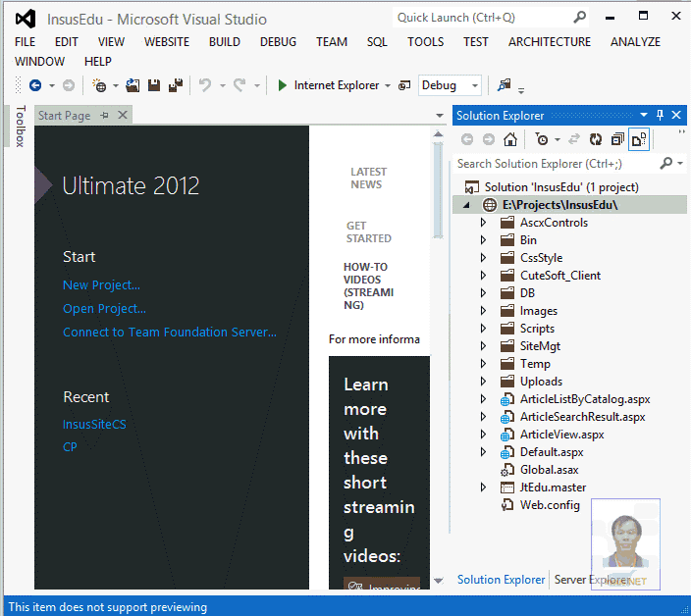Switch to the Server Explorer tab
The image size is (691, 616).
tap(591, 580)
